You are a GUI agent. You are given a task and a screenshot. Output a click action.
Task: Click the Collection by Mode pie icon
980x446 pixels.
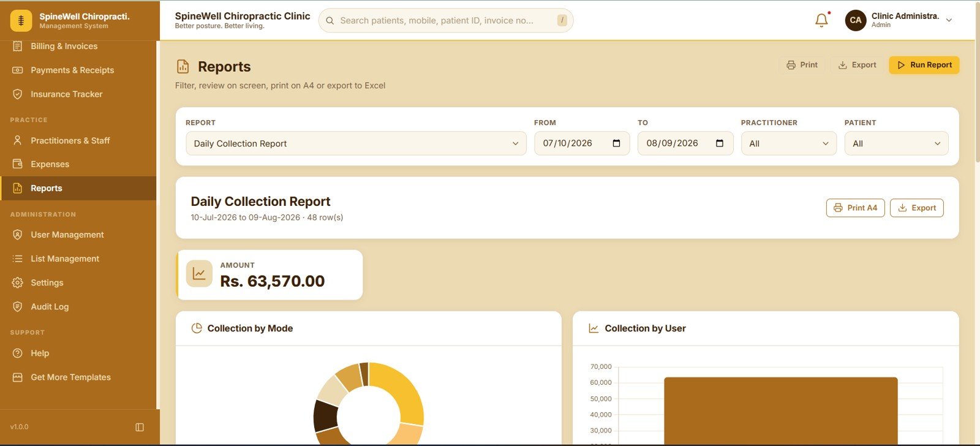tap(197, 328)
